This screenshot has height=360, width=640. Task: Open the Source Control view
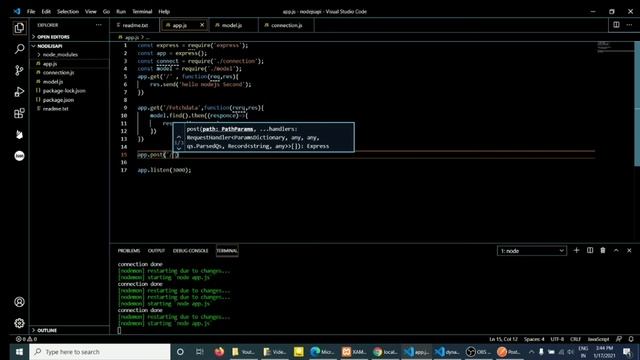click(19, 70)
